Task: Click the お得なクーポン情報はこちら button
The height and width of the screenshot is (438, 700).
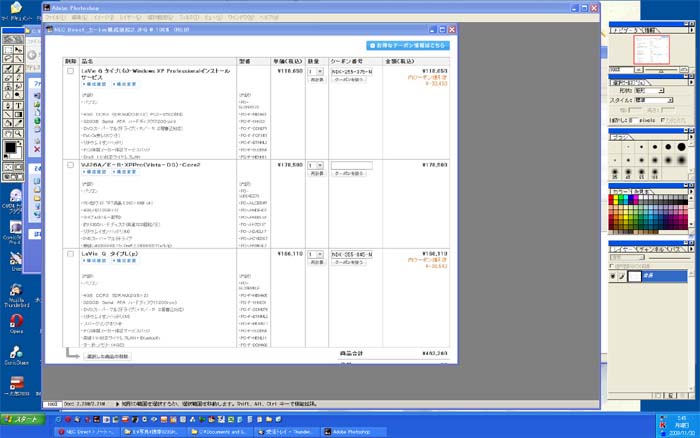Action: pyautogui.click(x=408, y=46)
